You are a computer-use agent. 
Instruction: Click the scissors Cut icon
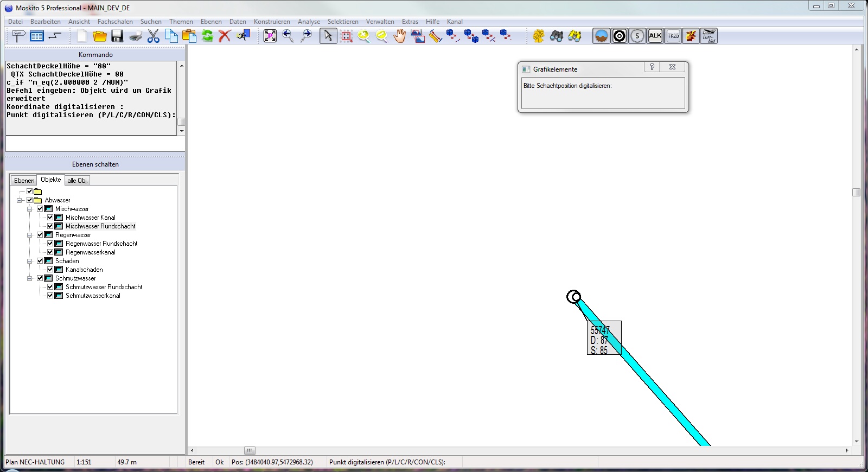[x=154, y=36]
